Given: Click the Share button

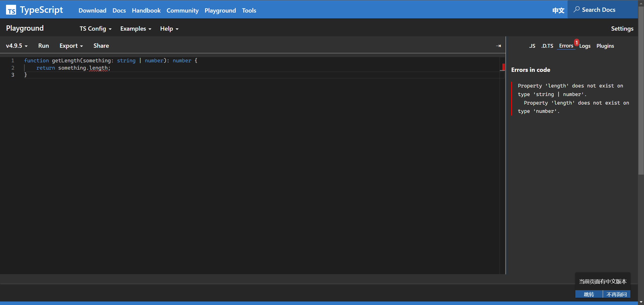Looking at the screenshot, I should 101,46.
